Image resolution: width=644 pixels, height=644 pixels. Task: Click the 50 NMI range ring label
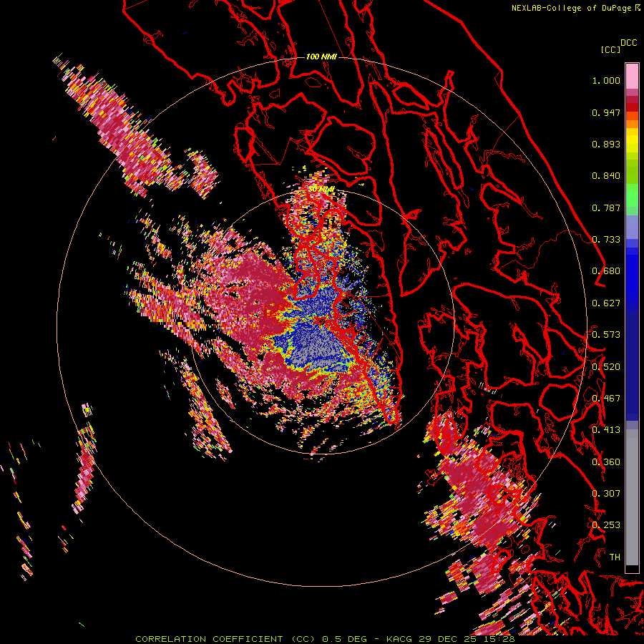[x=321, y=190]
